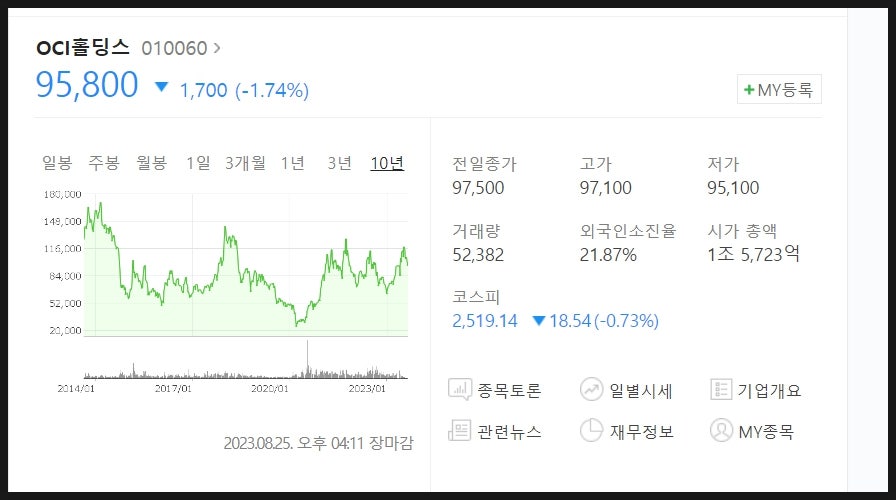Select the 10년 chart range
The image size is (896, 500).
point(387,163)
